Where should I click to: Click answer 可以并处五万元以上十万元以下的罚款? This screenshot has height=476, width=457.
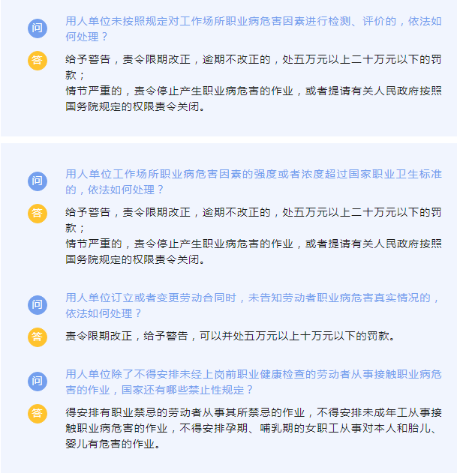[x=297, y=336]
